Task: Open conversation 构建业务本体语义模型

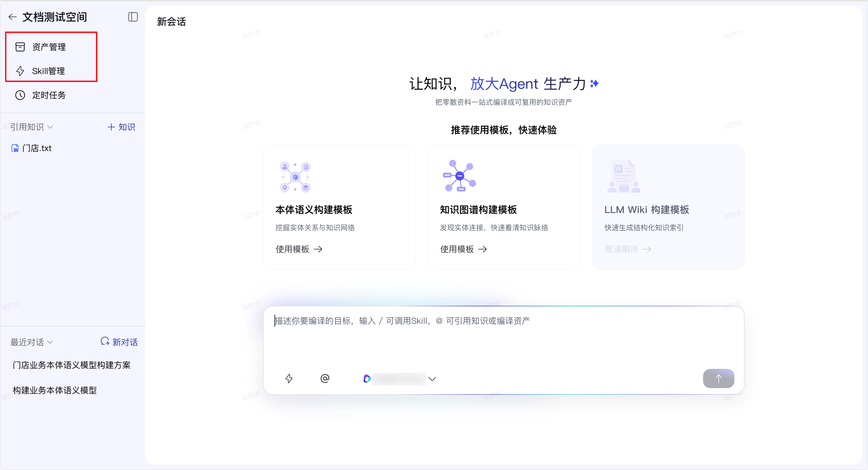Action: (54, 390)
